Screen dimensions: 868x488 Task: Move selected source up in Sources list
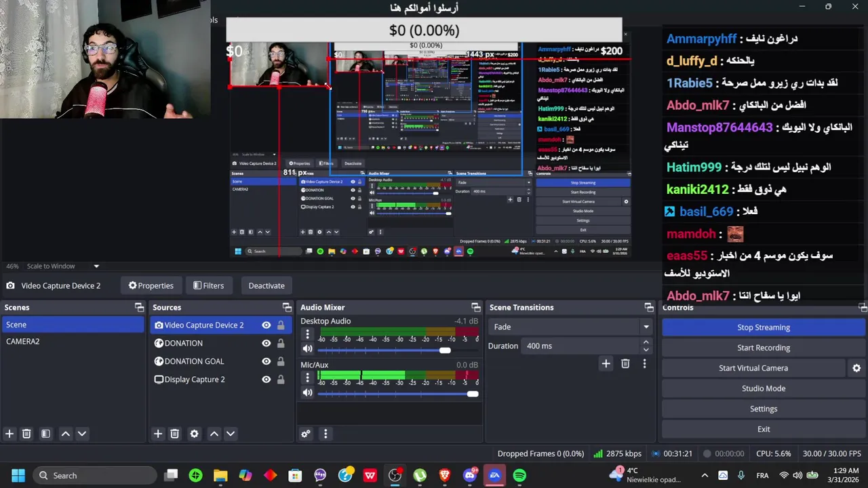tap(214, 434)
